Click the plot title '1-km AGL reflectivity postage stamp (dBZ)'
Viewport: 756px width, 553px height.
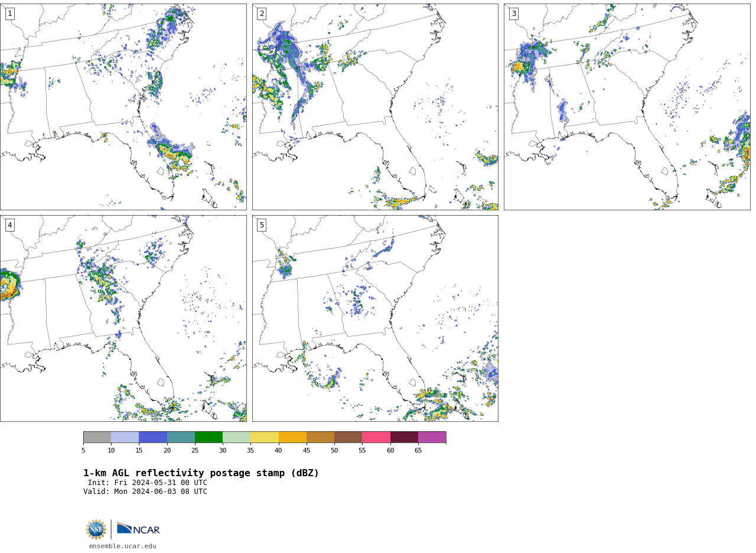point(201,473)
